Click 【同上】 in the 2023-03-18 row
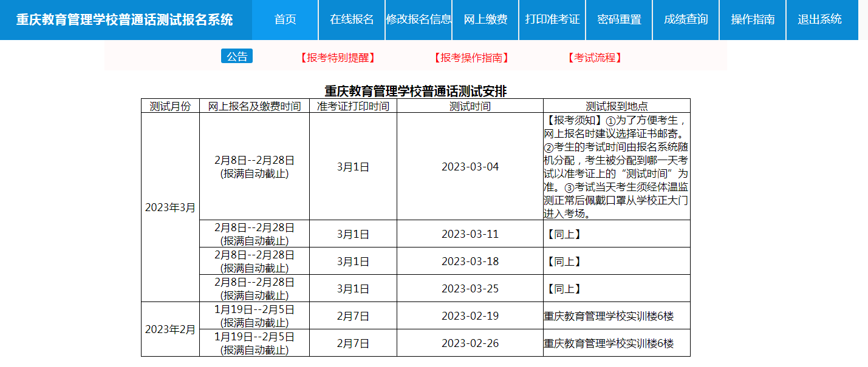 (563, 261)
